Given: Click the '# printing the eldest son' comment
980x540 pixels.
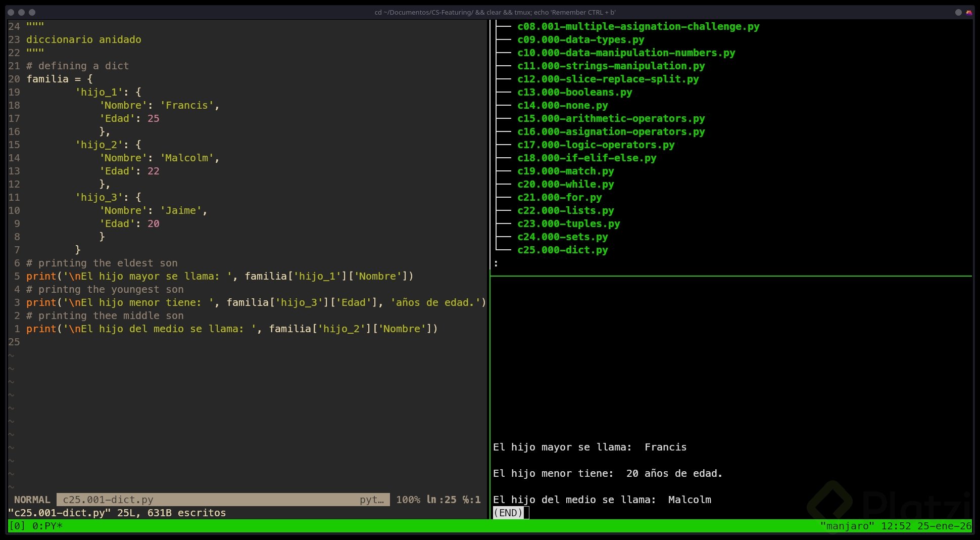Looking at the screenshot, I should (x=102, y=263).
